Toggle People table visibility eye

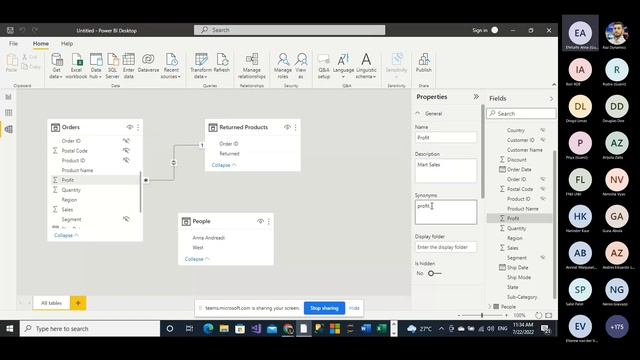(x=260, y=221)
